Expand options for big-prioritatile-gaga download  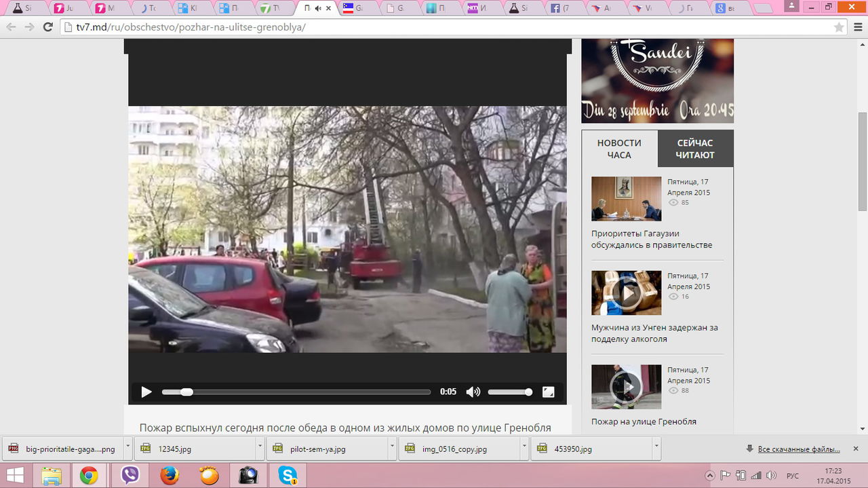pyautogui.click(x=128, y=449)
